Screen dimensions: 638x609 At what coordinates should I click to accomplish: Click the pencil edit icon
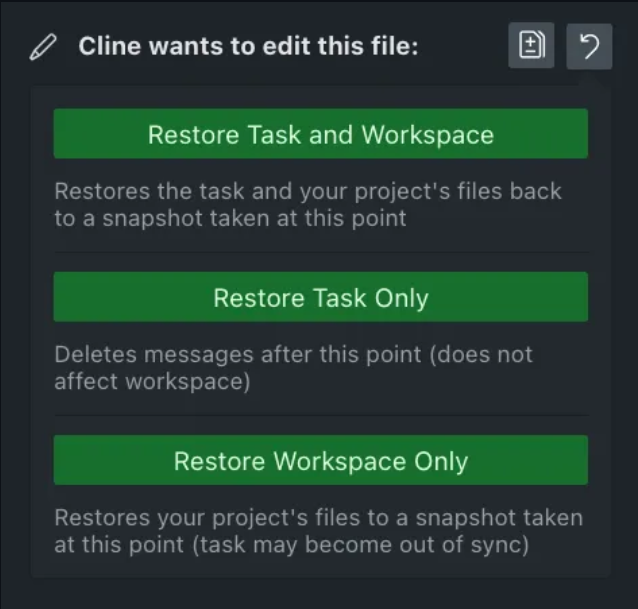tap(43, 47)
